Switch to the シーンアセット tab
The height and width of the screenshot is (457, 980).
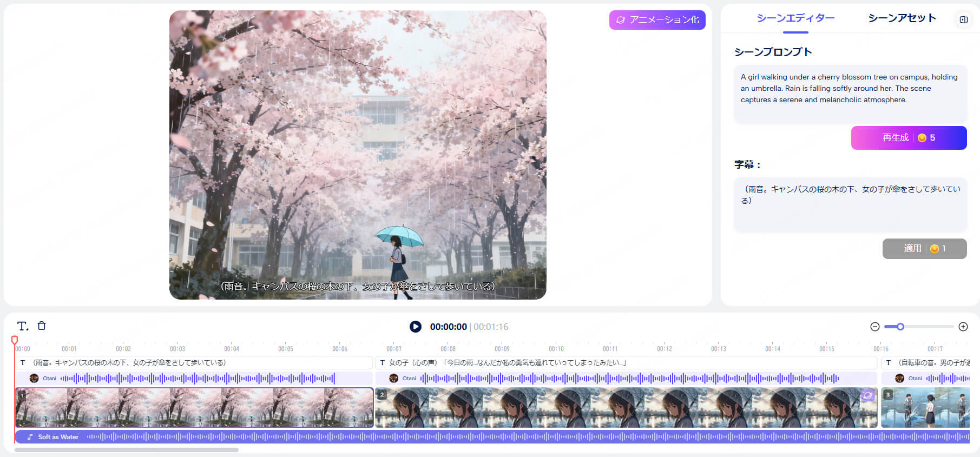pyautogui.click(x=902, y=18)
